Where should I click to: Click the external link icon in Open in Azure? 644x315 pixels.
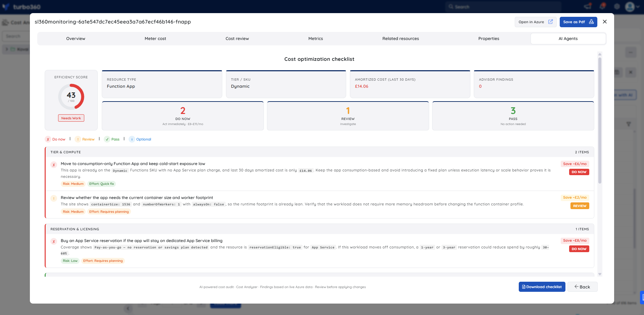coord(550,22)
